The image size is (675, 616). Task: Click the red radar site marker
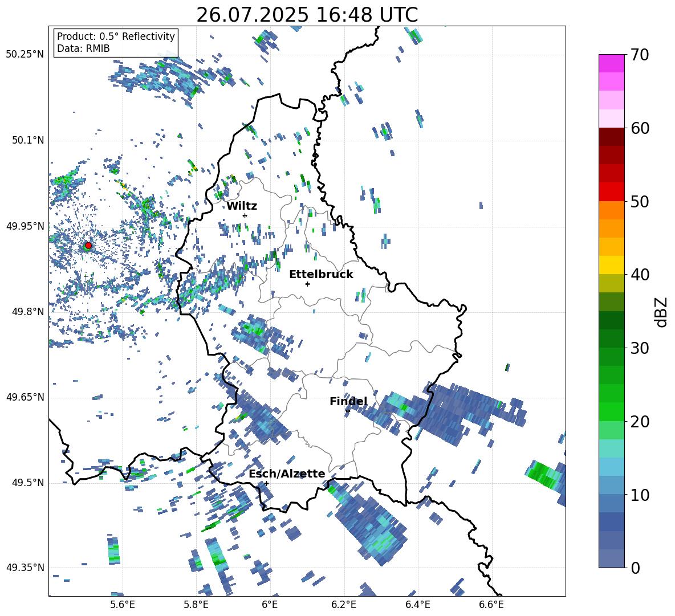pyautogui.click(x=88, y=245)
